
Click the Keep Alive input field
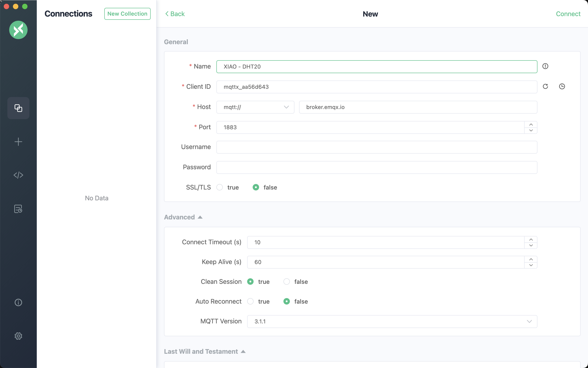(x=386, y=262)
